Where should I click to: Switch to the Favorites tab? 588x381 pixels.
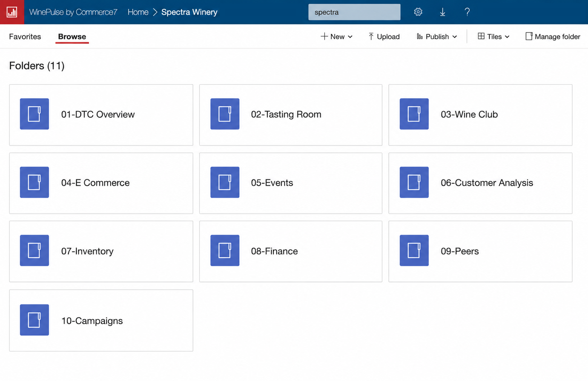(x=25, y=37)
